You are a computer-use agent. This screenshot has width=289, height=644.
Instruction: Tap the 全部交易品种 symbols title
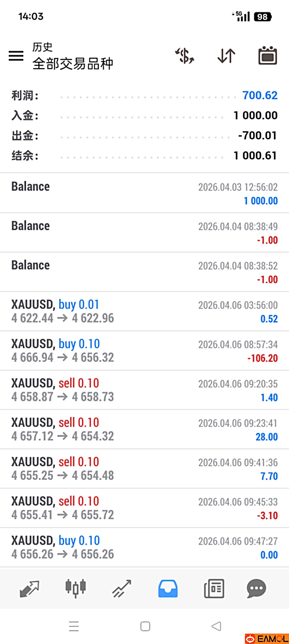click(73, 63)
